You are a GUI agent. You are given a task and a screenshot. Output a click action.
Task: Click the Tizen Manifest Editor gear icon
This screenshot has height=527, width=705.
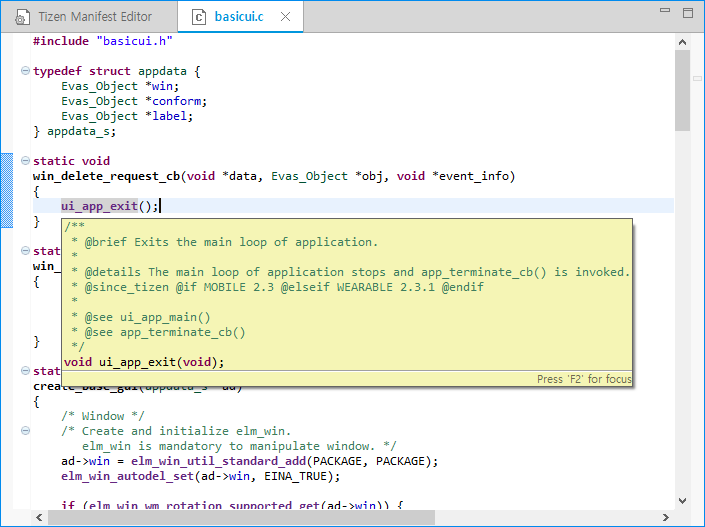21,17
